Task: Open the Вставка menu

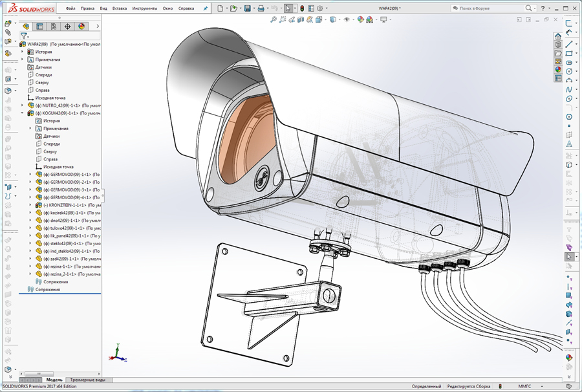Action: pyautogui.click(x=120, y=8)
